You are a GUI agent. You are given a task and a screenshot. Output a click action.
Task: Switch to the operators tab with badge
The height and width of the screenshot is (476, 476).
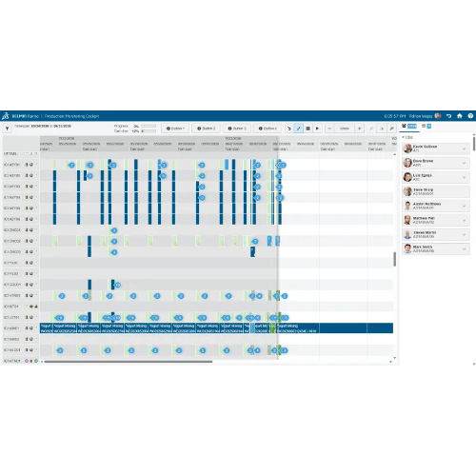tap(409, 126)
